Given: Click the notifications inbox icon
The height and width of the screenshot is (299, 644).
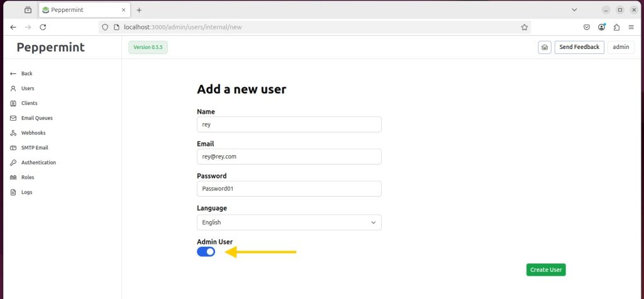Looking at the screenshot, I should pyautogui.click(x=545, y=47).
